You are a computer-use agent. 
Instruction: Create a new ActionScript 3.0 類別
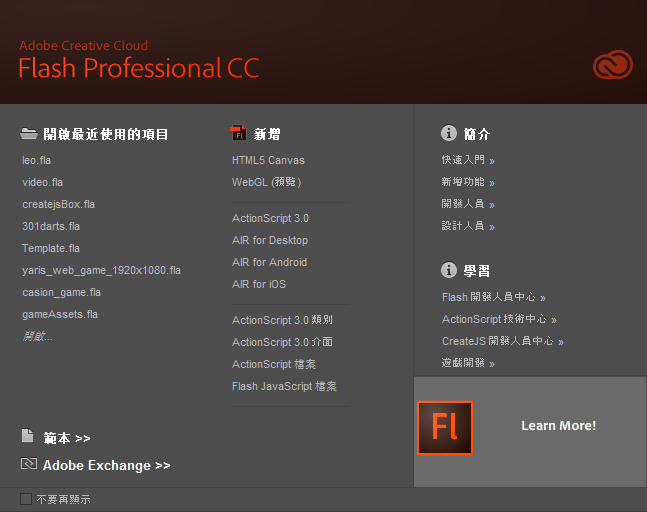pyautogui.click(x=282, y=320)
